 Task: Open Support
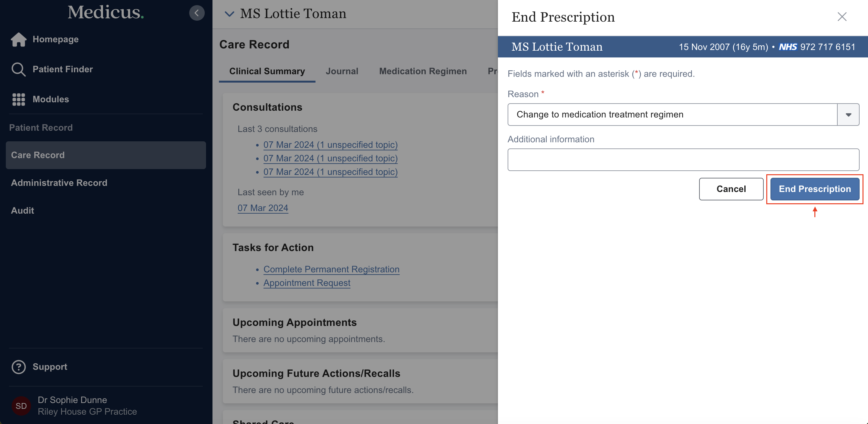click(x=49, y=367)
